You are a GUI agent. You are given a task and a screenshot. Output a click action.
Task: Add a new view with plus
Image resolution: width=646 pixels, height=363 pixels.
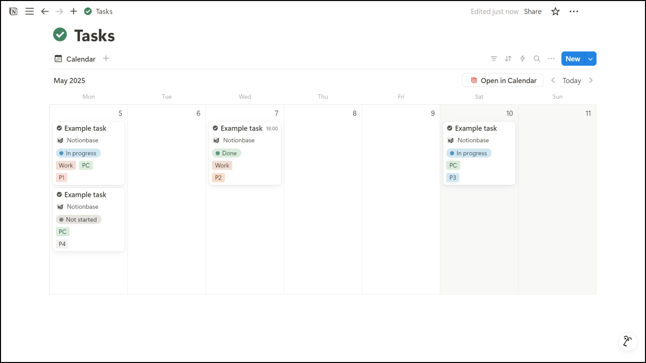click(106, 59)
